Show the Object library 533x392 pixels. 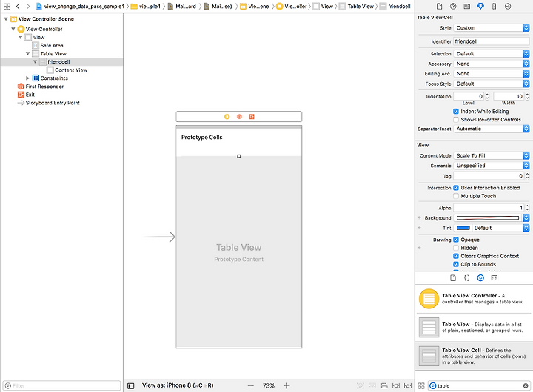480,278
